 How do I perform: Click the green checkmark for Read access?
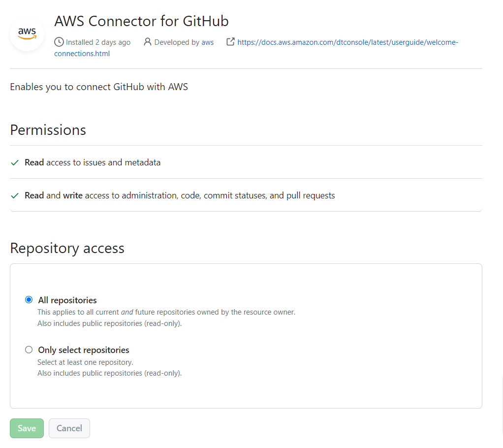pyautogui.click(x=15, y=162)
